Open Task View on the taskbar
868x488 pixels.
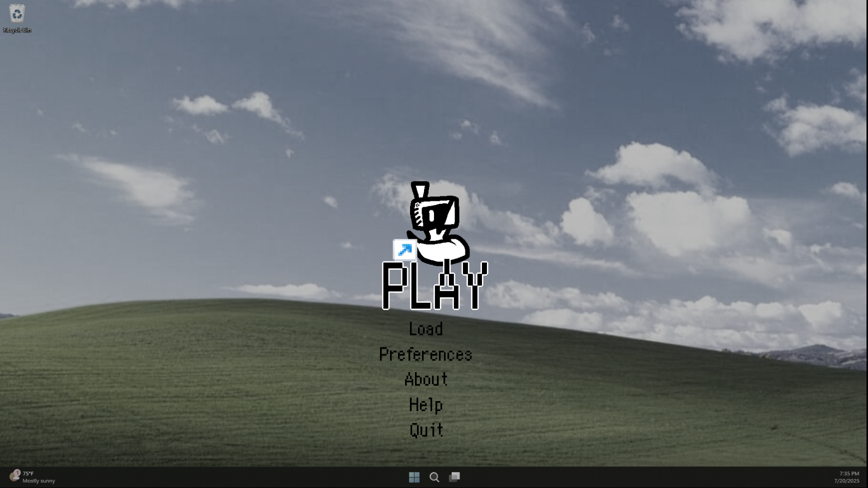[x=454, y=477]
